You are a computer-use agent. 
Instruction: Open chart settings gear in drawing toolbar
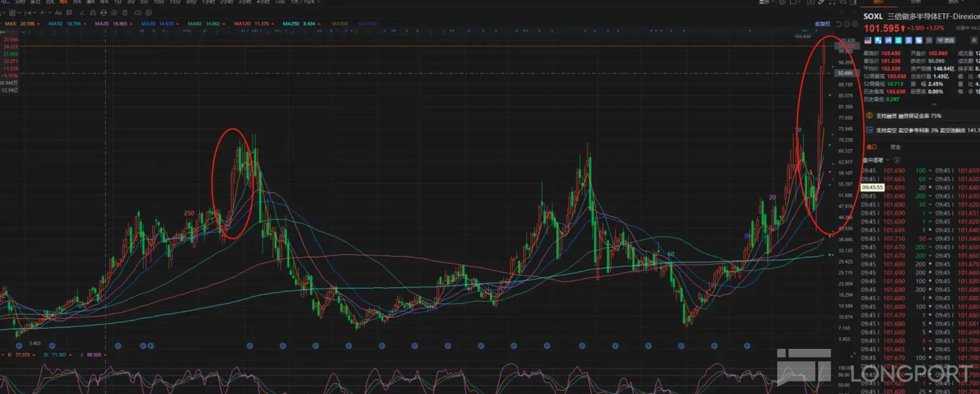point(149,13)
